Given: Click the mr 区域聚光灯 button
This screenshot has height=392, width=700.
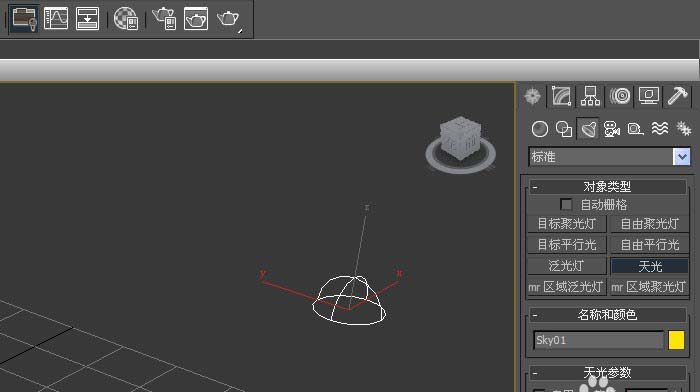Looking at the screenshot, I should pos(650,287).
